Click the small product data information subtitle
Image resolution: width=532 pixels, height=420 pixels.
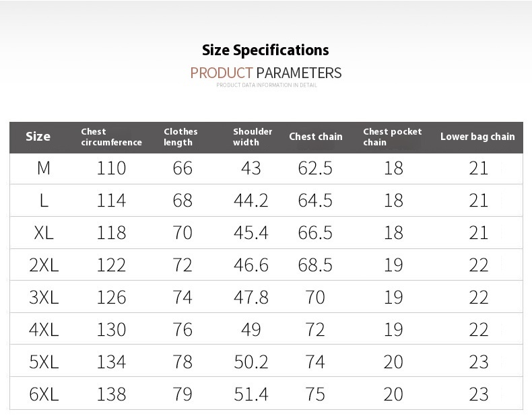(266, 85)
